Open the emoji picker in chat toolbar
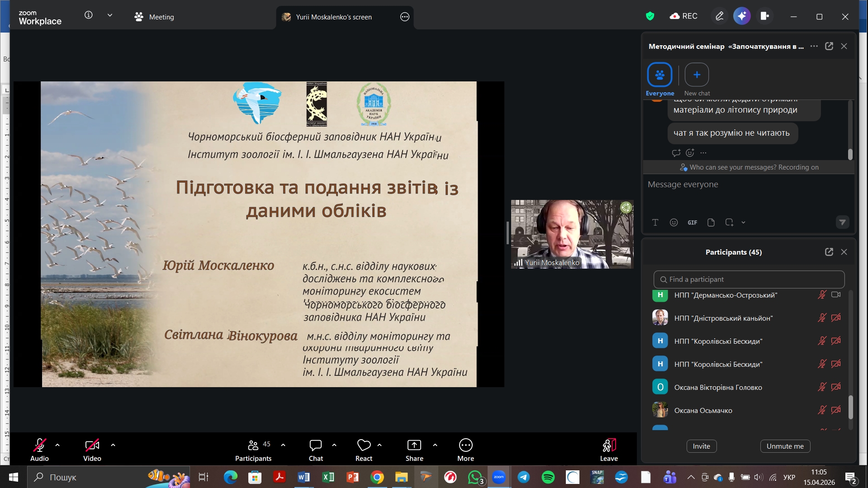The image size is (868, 488). pos(674,223)
